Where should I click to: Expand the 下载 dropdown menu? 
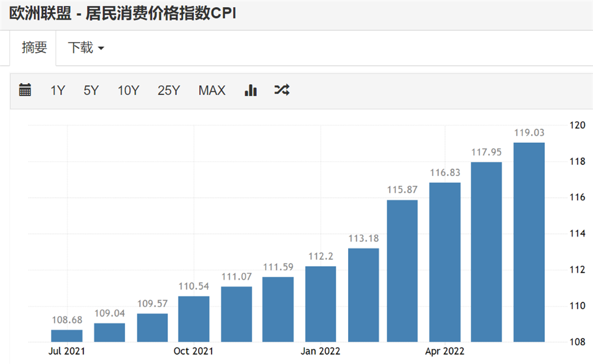86,47
